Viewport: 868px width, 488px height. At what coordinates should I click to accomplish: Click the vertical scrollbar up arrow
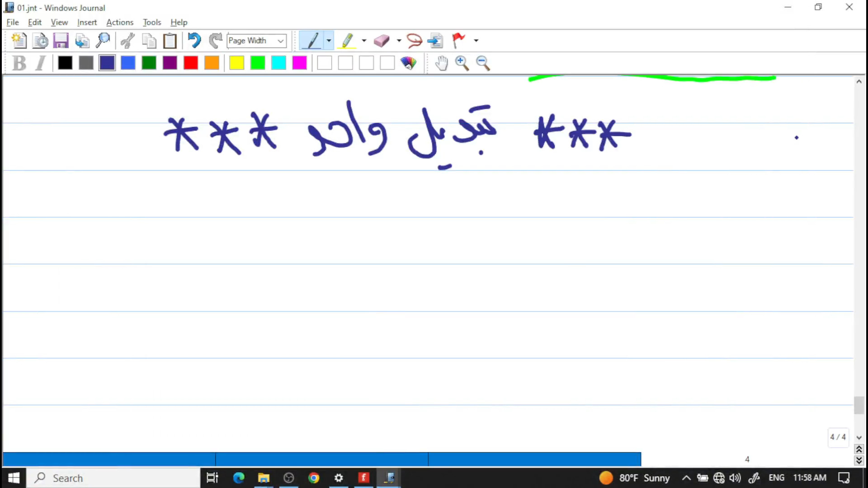(x=859, y=82)
